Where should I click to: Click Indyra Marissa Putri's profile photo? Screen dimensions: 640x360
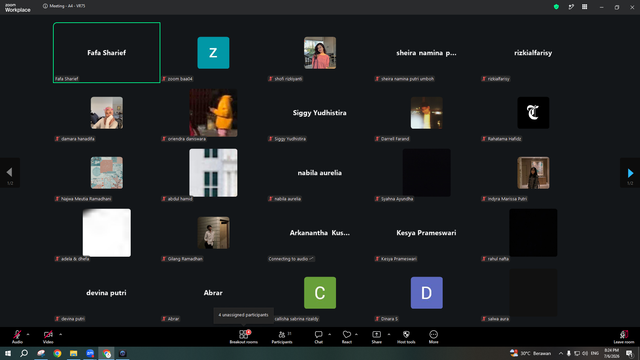[533, 173]
